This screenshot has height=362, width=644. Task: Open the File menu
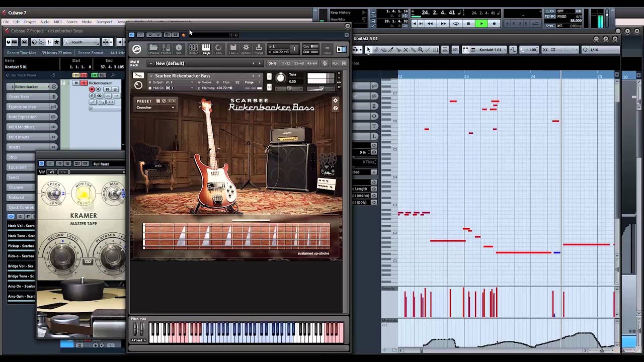(x=6, y=22)
